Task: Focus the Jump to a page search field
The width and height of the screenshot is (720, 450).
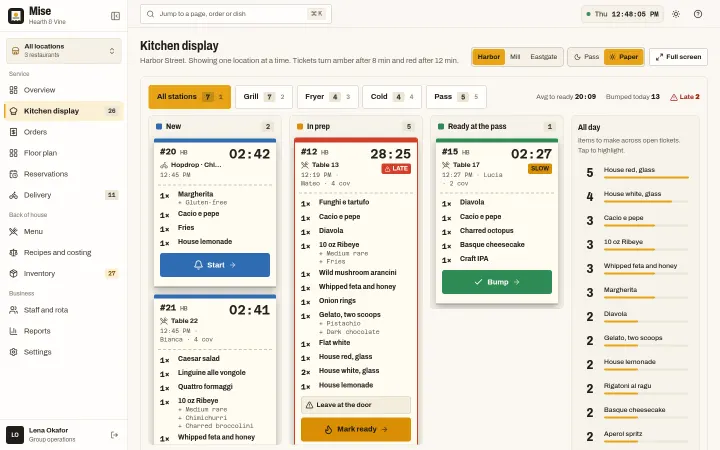Action: click(236, 14)
